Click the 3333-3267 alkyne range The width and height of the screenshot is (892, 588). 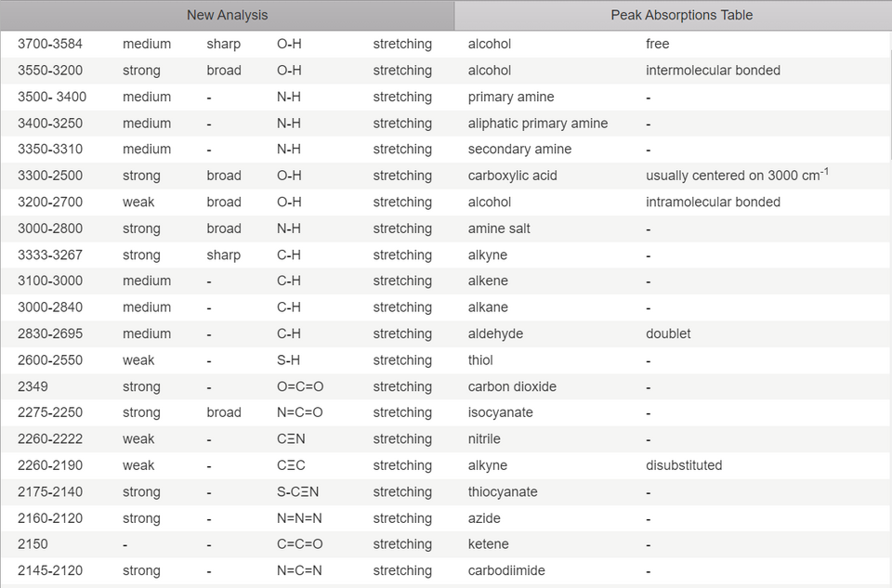coord(50,255)
